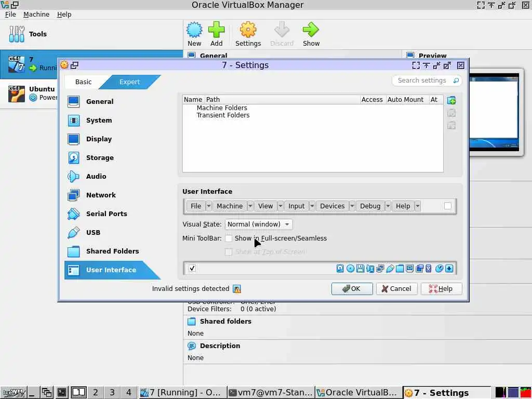
Task: Click the shared folders indicator in status bar editor
Action: tap(400, 269)
